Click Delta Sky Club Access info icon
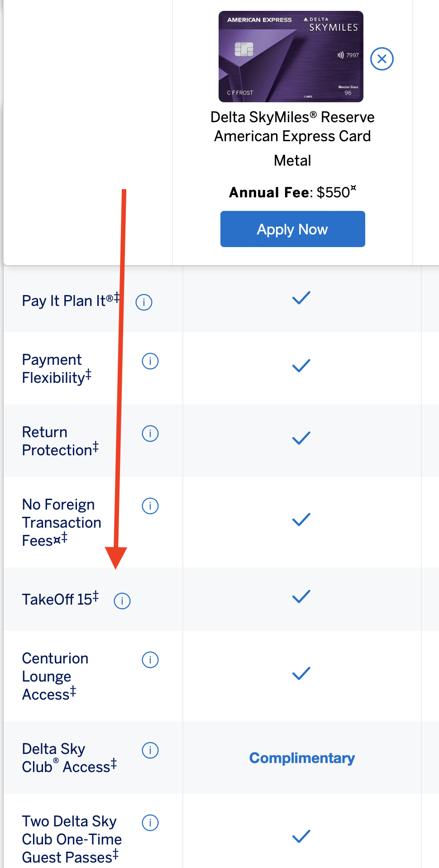Image resolution: width=439 pixels, height=868 pixels. [150, 750]
